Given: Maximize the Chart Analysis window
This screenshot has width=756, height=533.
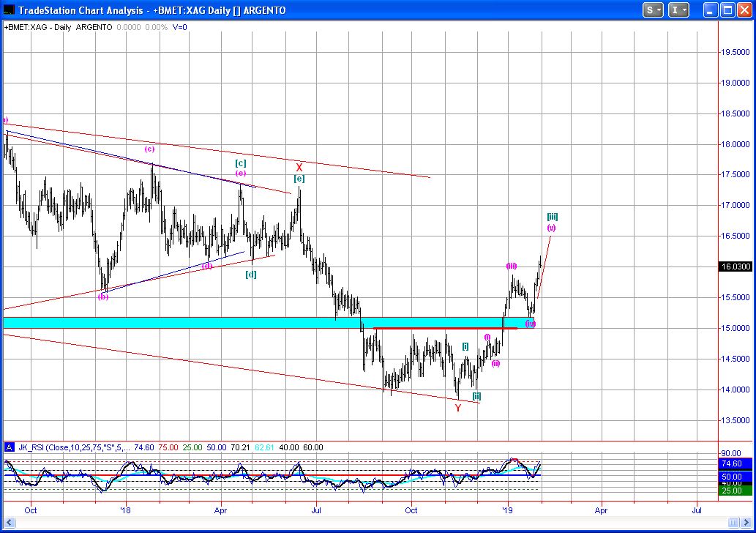Looking at the screenshot, I should tap(727, 10).
